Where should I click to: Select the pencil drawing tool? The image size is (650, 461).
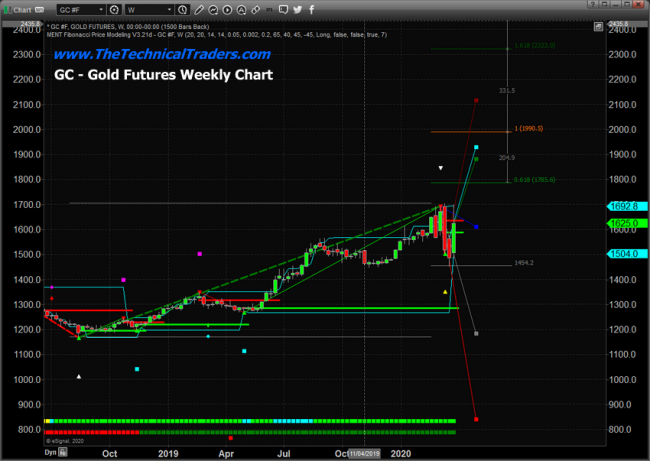pos(199,10)
